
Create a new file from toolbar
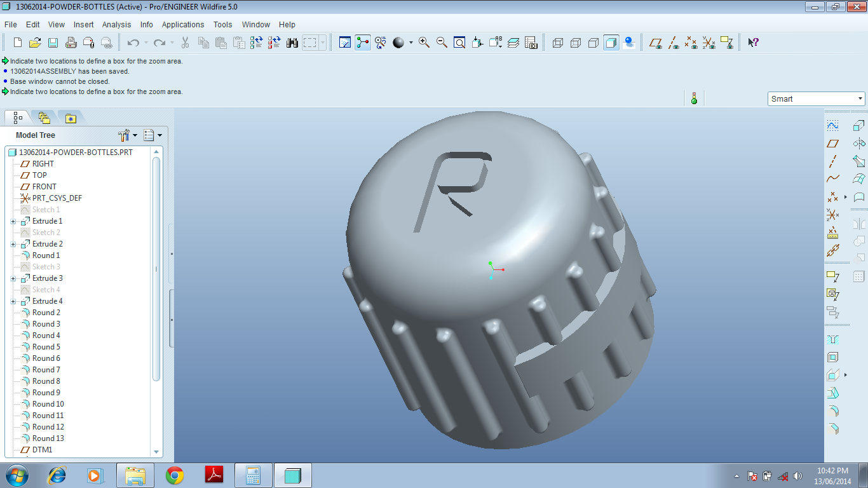[x=18, y=43]
